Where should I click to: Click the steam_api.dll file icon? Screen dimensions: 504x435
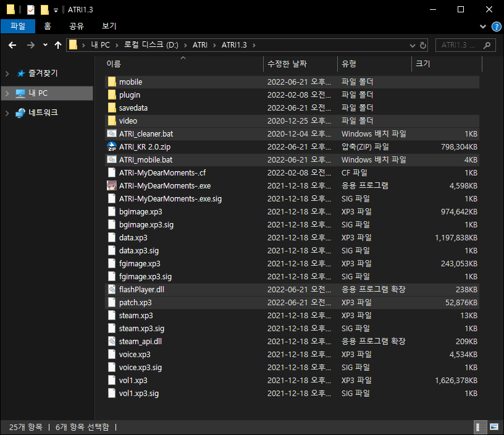[x=112, y=341]
